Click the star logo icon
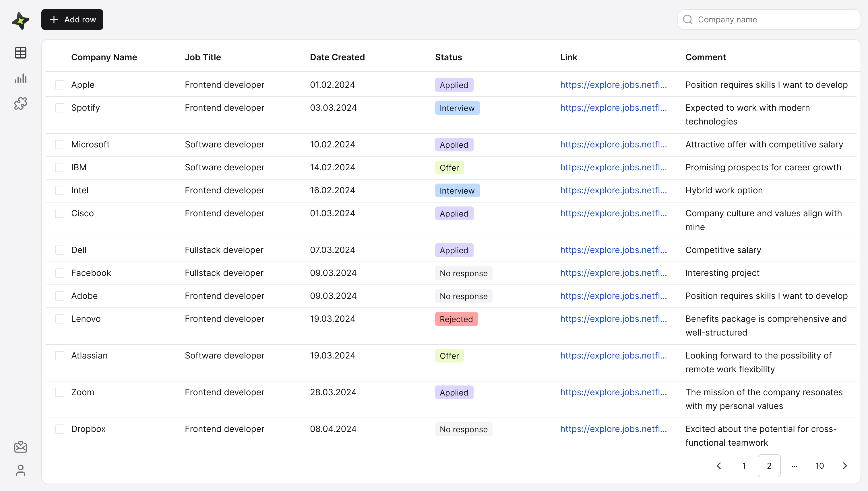The image size is (868, 491). point(20,21)
